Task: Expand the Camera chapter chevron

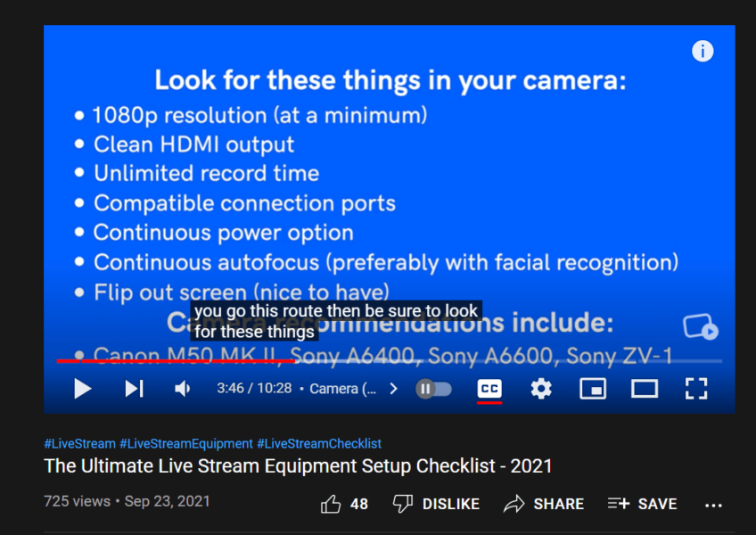Action: point(393,389)
